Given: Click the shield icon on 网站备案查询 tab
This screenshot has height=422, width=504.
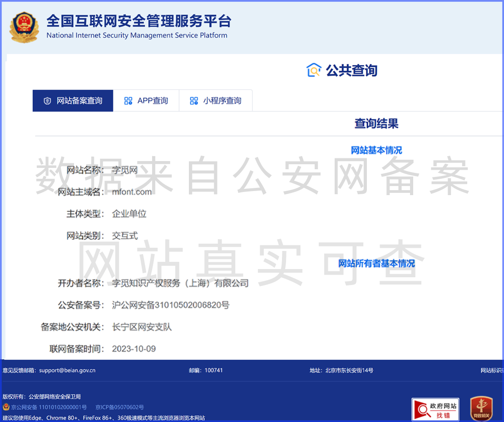Looking at the screenshot, I should click(x=47, y=101).
